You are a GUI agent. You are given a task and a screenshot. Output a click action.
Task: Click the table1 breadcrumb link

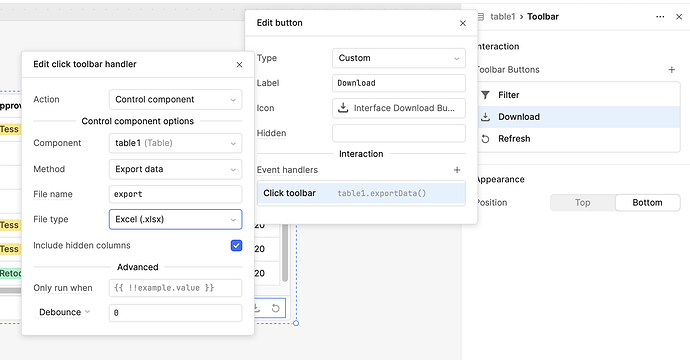click(503, 17)
